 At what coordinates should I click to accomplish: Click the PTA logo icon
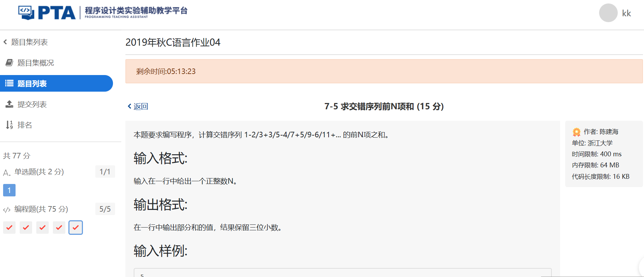coord(26,12)
